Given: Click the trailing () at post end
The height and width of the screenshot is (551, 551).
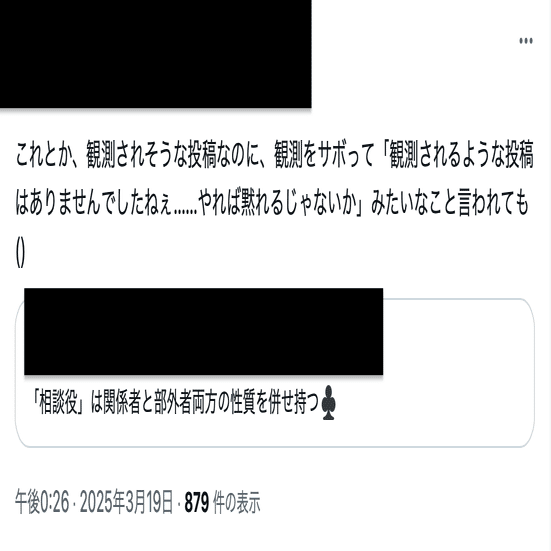Looking at the screenshot, I should (20, 254).
